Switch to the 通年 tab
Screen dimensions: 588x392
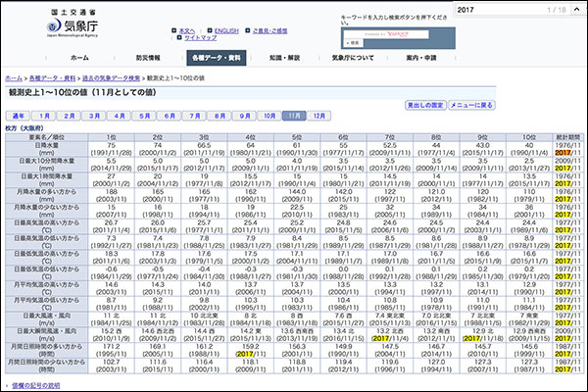point(19,116)
